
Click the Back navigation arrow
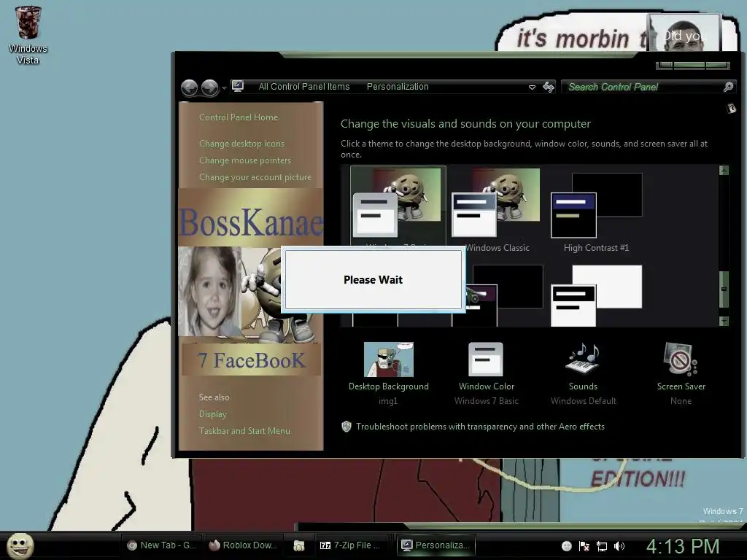click(x=190, y=87)
